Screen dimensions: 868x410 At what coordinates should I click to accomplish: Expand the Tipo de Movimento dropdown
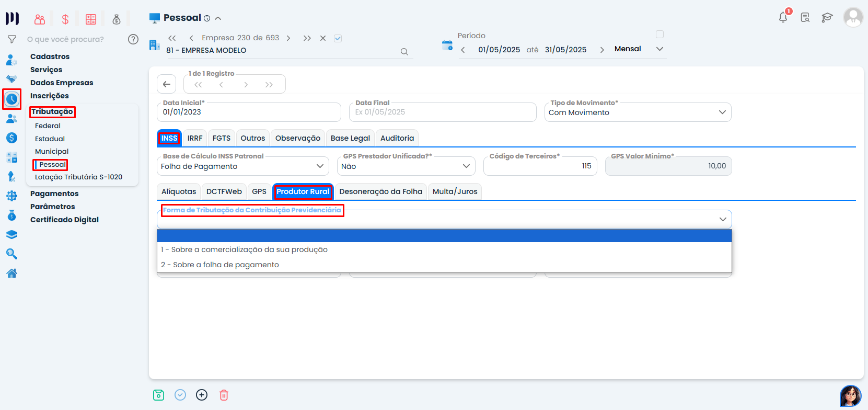[722, 112]
